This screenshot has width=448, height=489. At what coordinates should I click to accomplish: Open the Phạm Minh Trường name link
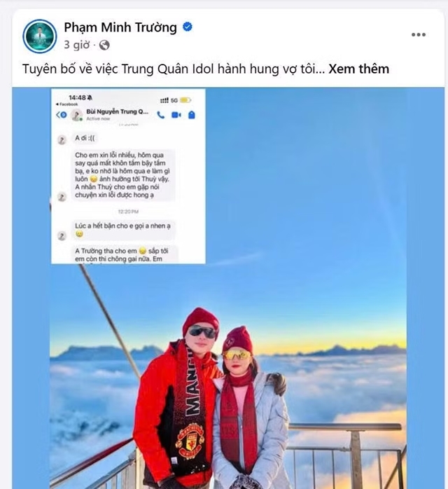(x=120, y=27)
